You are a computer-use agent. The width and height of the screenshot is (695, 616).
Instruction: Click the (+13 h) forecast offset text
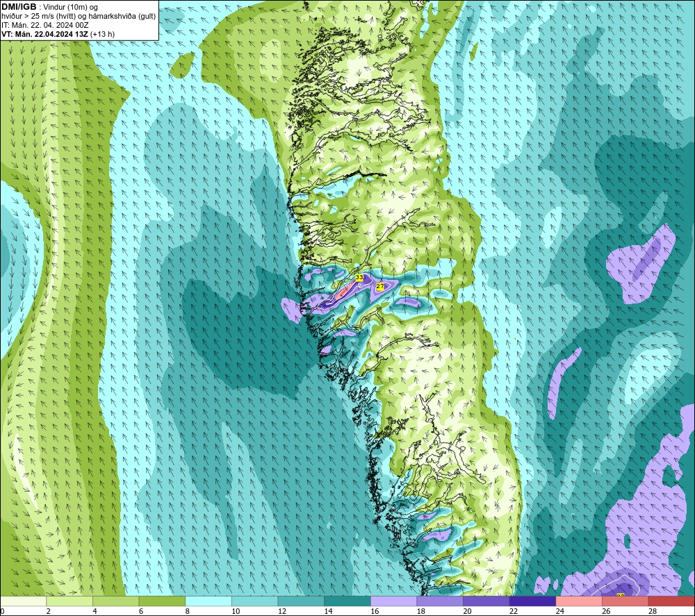click(102, 34)
